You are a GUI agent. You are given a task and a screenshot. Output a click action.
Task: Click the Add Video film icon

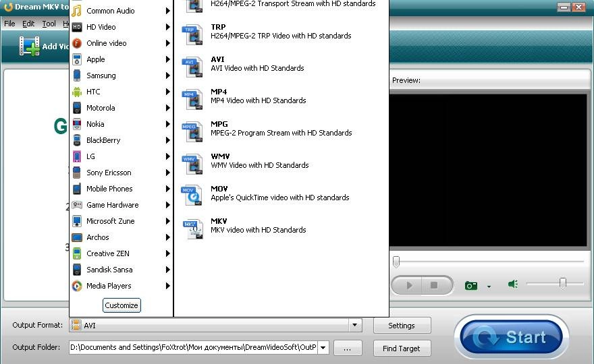tap(30, 46)
